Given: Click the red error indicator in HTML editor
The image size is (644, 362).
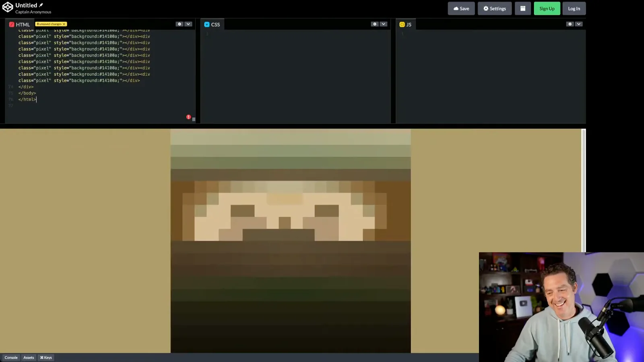Looking at the screenshot, I should pyautogui.click(x=188, y=117).
